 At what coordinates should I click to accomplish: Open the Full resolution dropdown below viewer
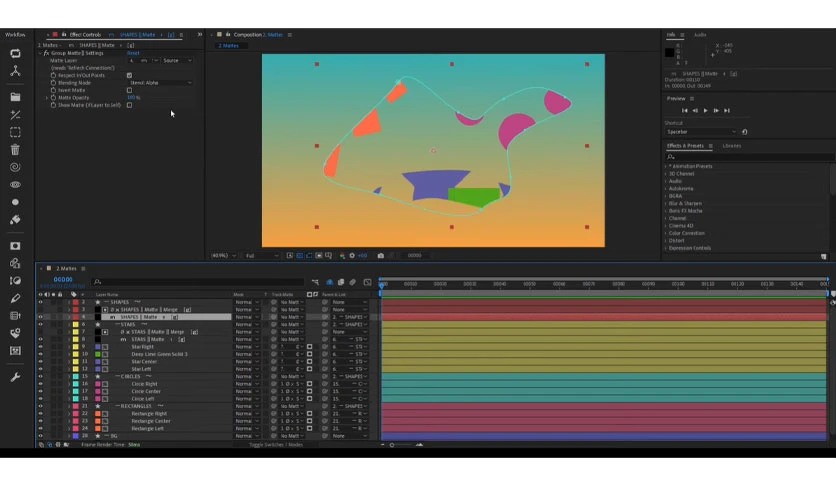click(x=262, y=256)
